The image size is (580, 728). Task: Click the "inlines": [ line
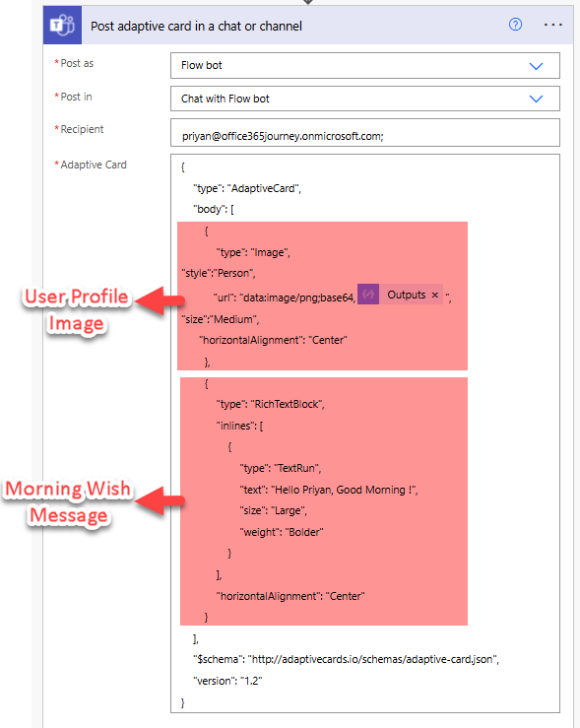(x=239, y=426)
